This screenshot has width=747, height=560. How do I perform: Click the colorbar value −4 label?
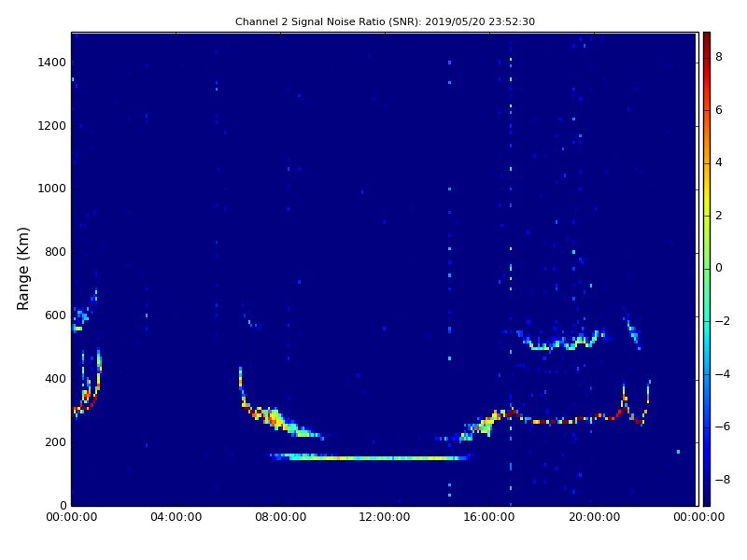point(723,374)
